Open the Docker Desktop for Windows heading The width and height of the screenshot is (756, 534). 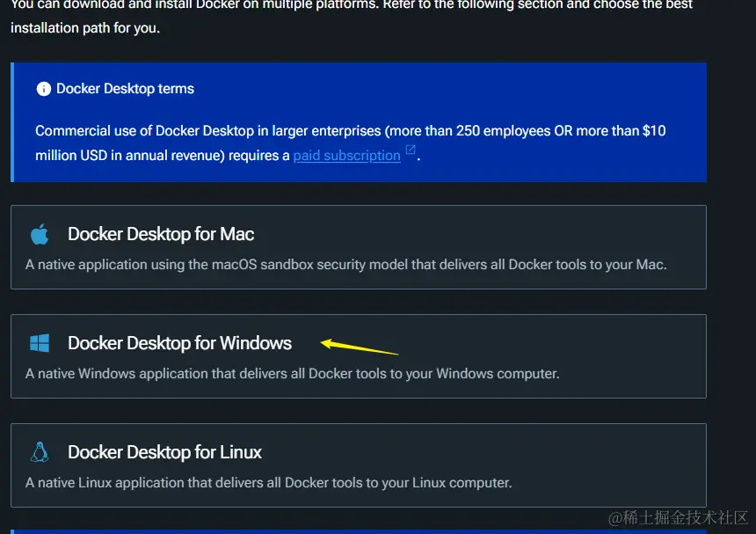[179, 343]
